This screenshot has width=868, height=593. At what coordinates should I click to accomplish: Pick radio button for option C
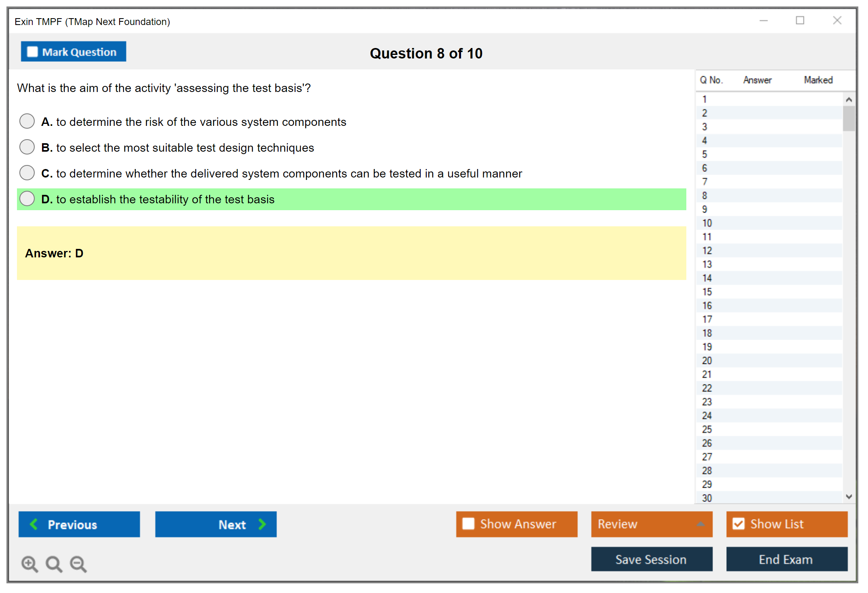point(27,173)
